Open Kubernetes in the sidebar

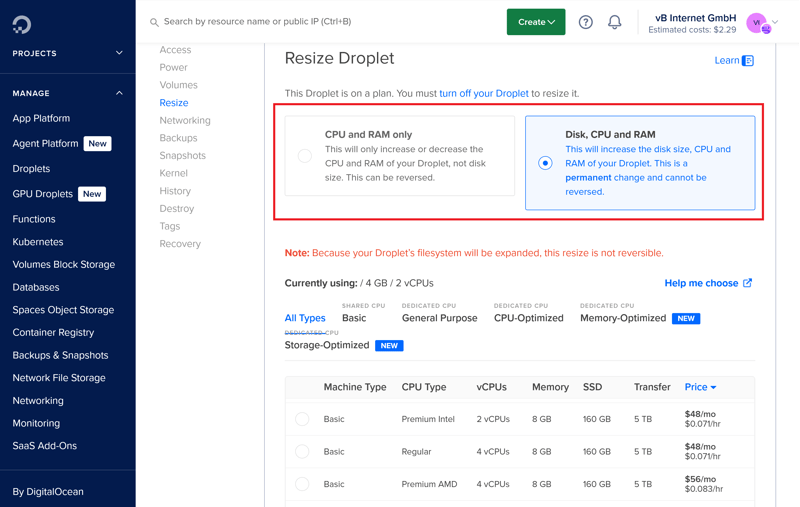[38, 242]
